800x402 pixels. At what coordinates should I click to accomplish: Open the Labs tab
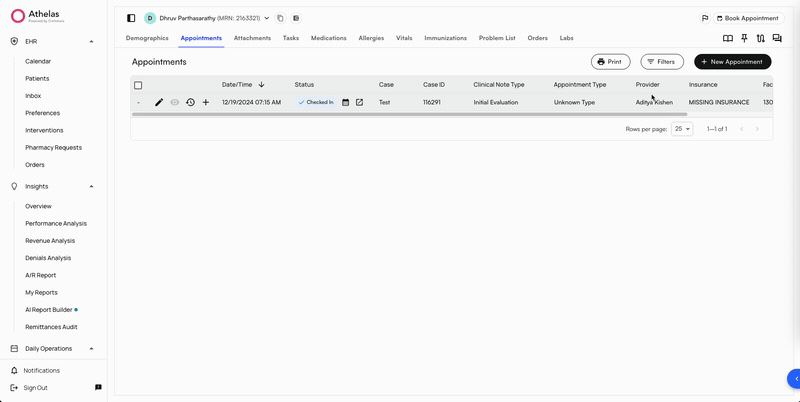click(566, 38)
